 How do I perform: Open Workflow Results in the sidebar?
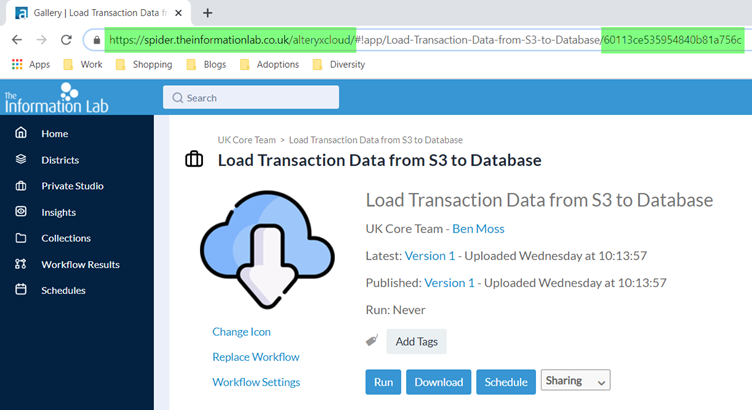tap(81, 265)
